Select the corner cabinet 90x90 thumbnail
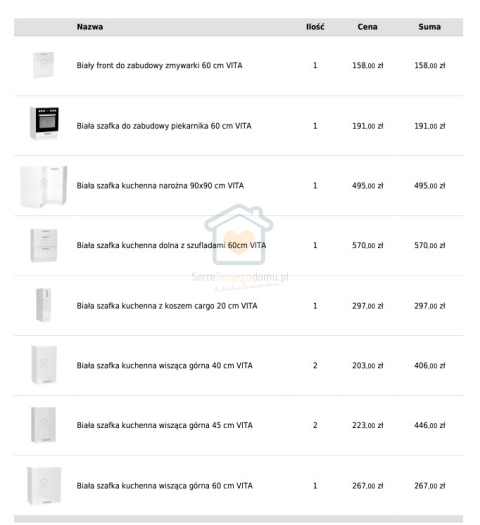The width and height of the screenshot is (480, 525). [x=44, y=186]
